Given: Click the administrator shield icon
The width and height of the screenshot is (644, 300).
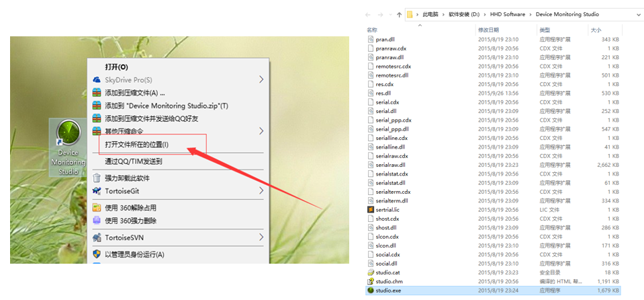Looking at the screenshot, I should point(97,254).
